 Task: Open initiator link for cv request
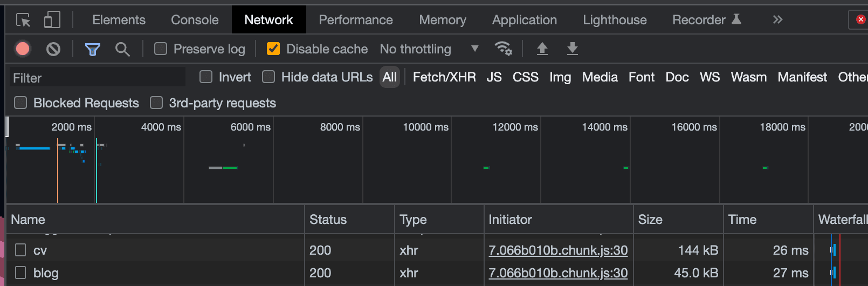(557, 250)
